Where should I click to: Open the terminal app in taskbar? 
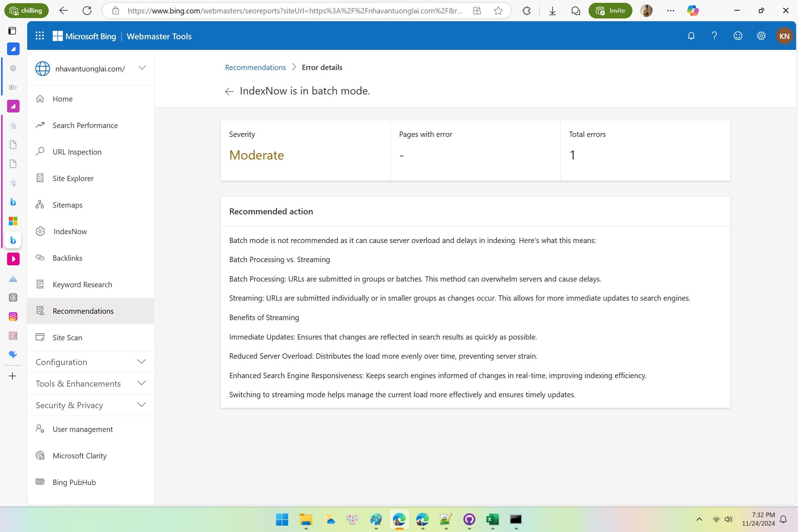tap(516, 519)
